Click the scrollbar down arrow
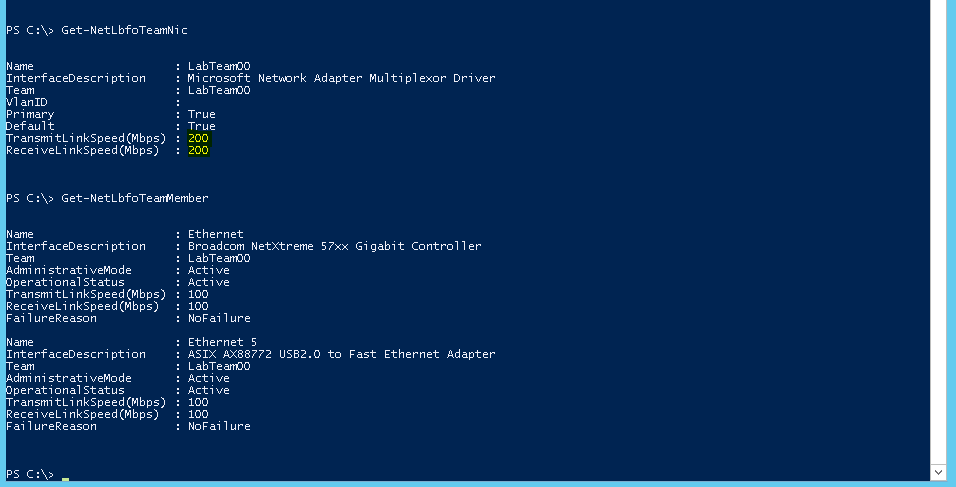 pyautogui.click(x=938, y=471)
